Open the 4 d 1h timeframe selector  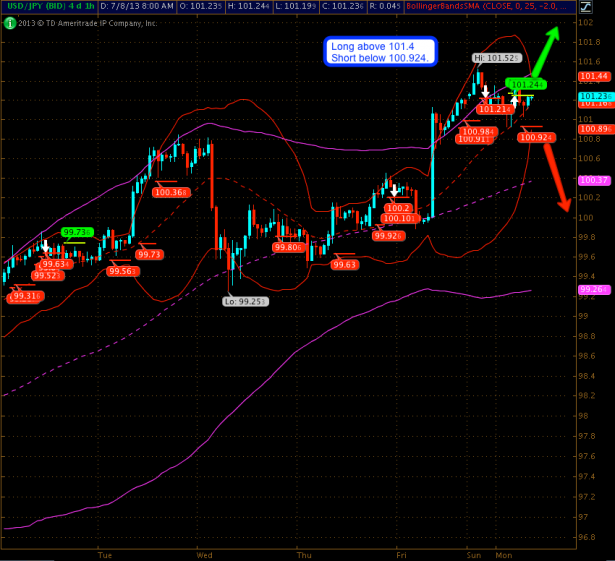[x=76, y=6]
